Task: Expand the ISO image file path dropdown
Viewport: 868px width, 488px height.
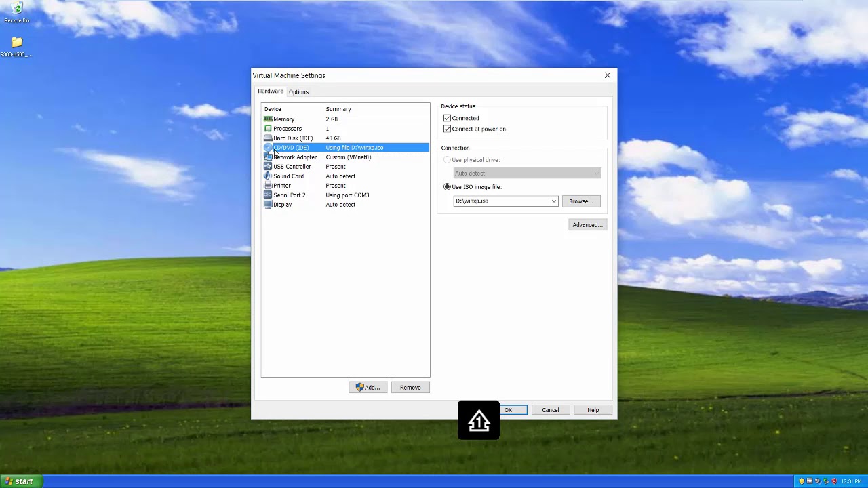Action: 554,201
